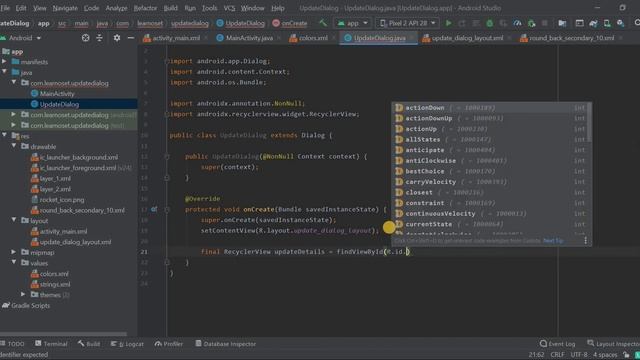640x360 pixels.
Task: Open Project panel settings gear
Action: click(117, 38)
